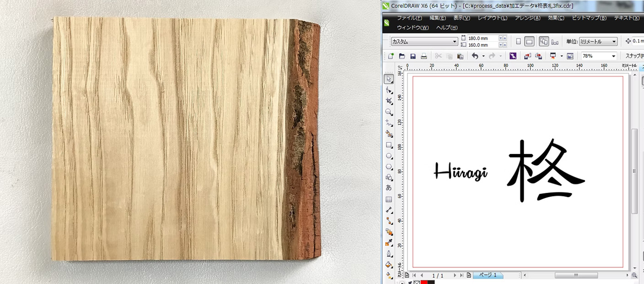This screenshot has width=644, height=284.
Task: Click the Save icon in the toolbar
Action: pos(413,56)
